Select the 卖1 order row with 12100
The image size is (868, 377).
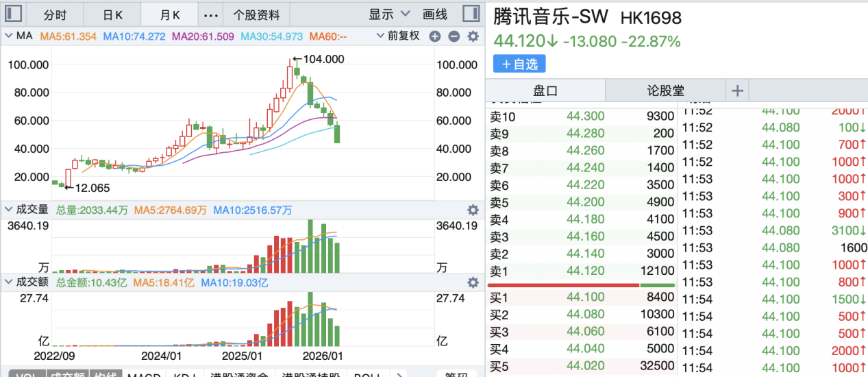tap(581, 271)
